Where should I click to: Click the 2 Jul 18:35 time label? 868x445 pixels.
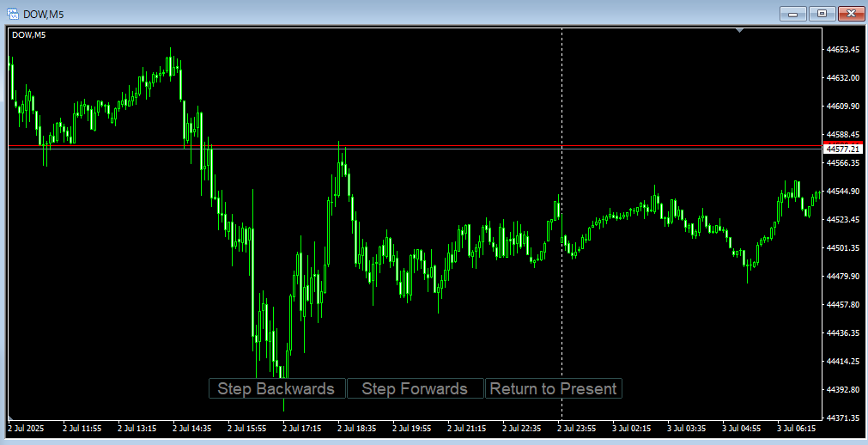pos(358,429)
